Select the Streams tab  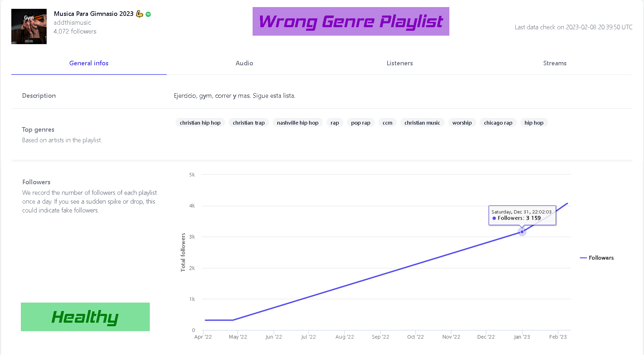[x=555, y=63]
